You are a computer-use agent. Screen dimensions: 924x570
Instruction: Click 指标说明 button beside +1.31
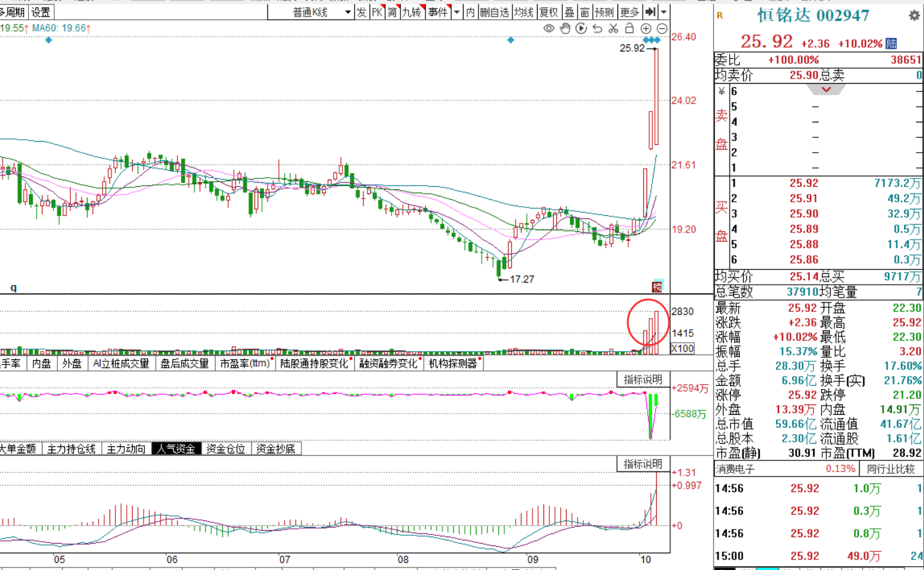click(643, 464)
